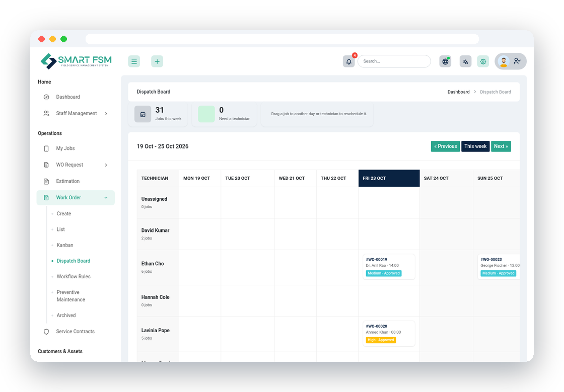Select work order card #WO-00023
This screenshot has width=564, height=392.
point(499,267)
